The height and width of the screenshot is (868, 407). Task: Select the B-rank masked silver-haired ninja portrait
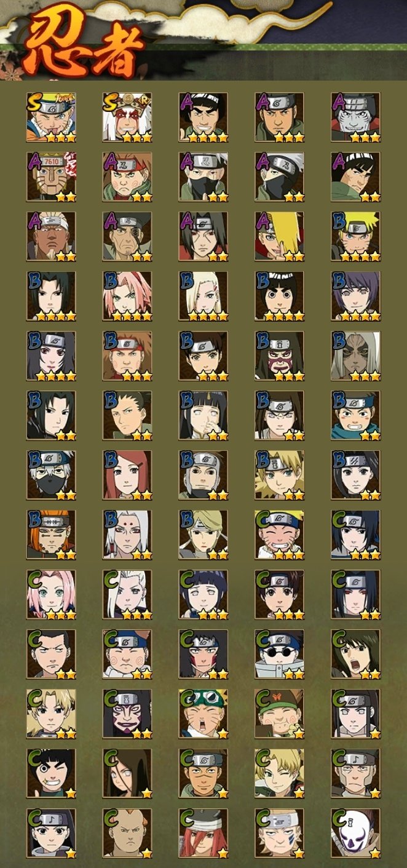pos(51,475)
